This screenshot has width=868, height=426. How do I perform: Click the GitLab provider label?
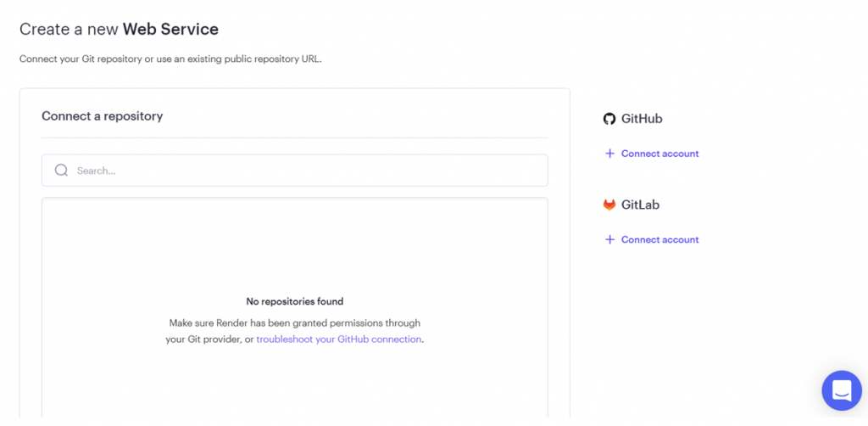[640, 205]
